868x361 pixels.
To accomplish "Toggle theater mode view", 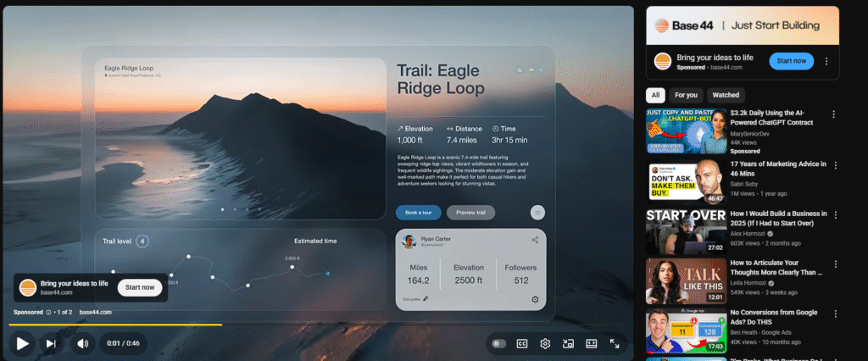I will tap(591, 343).
